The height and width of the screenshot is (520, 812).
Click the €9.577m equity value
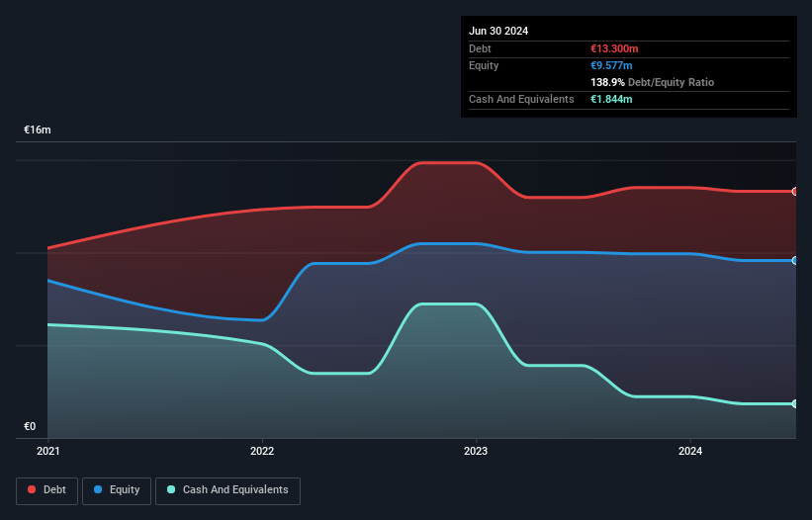click(x=611, y=65)
